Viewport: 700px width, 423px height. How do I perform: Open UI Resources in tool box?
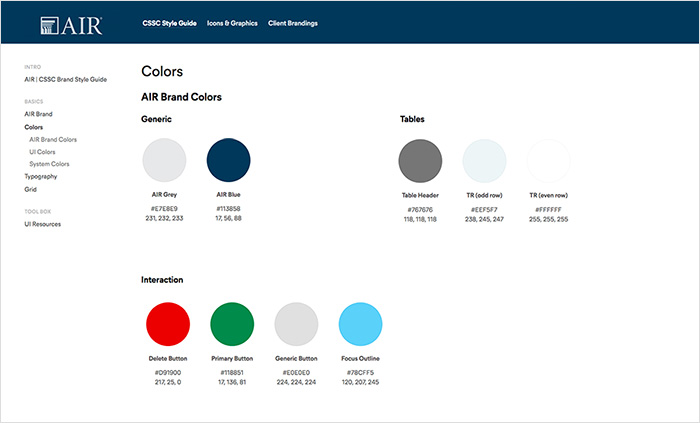42,224
